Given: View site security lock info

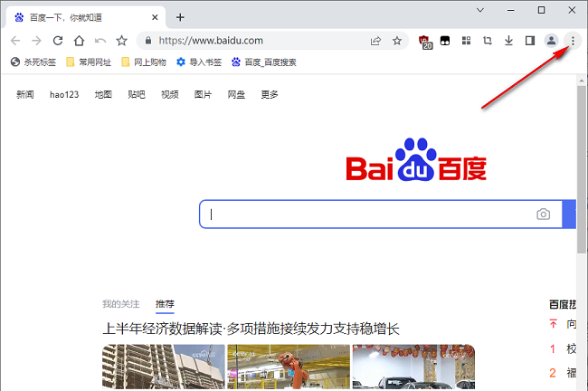Looking at the screenshot, I should coord(148,41).
